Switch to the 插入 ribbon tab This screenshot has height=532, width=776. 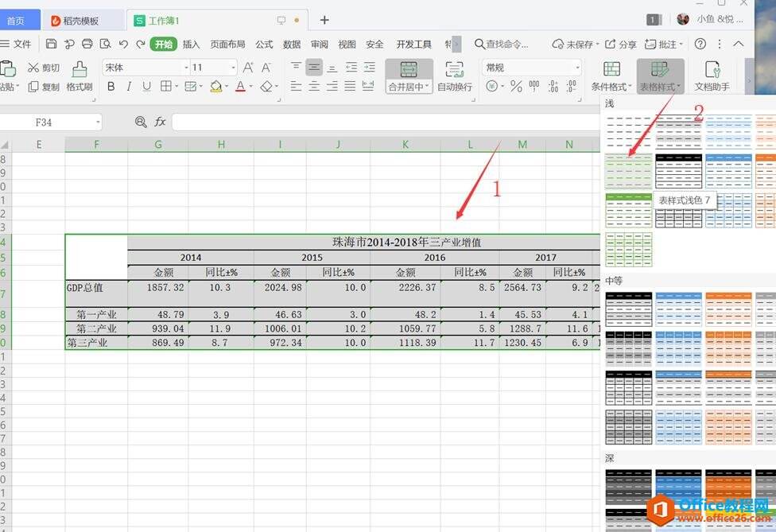[x=191, y=44]
